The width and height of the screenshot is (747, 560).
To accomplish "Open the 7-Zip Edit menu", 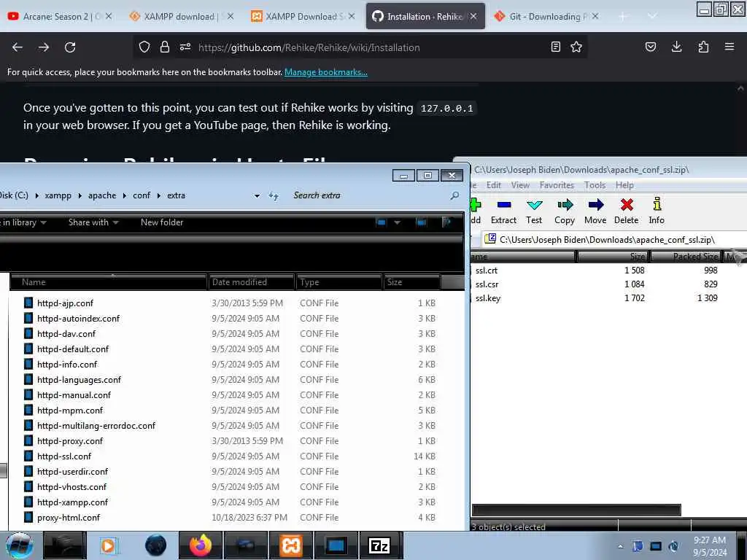I will [x=494, y=185].
